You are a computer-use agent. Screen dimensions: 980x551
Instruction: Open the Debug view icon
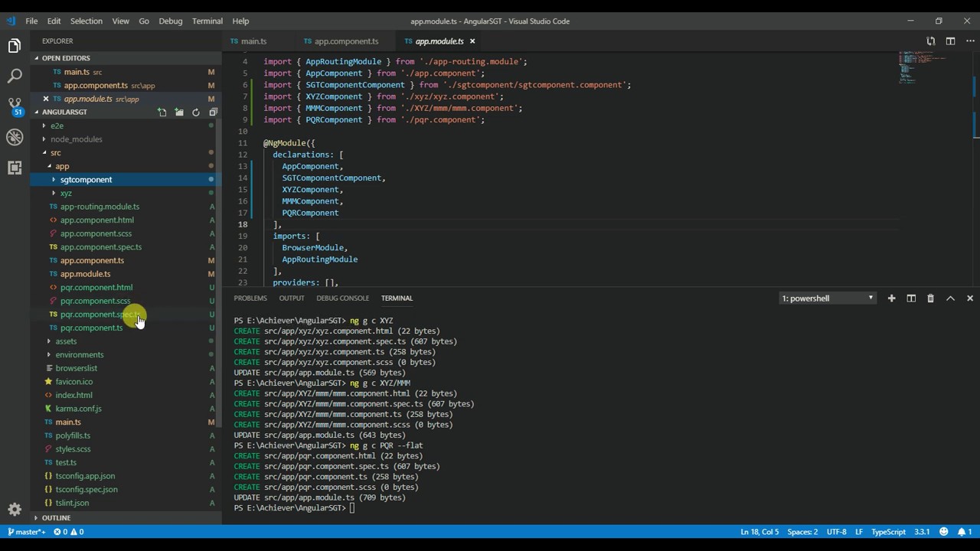point(15,138)
